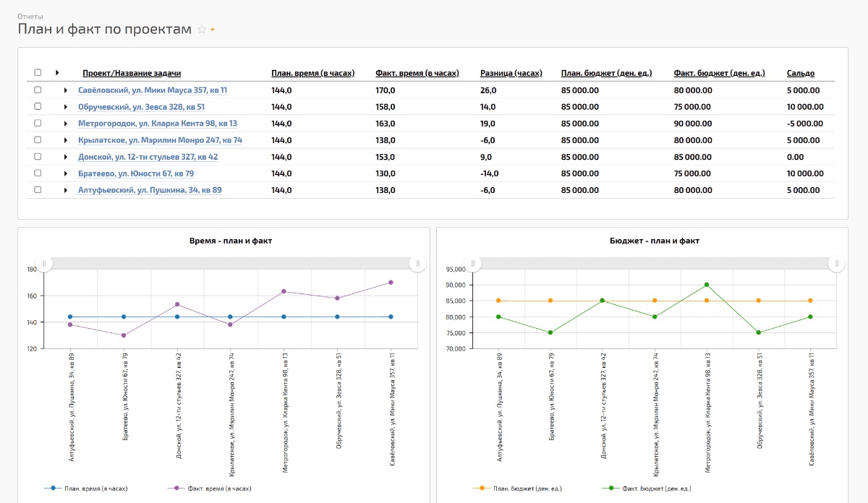The image size is (868, 503).
Task: Star the report as favorite
Action: point(202,30)
